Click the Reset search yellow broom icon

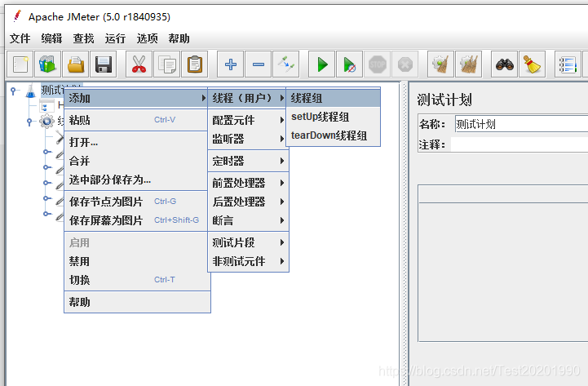tap(532, 64)
